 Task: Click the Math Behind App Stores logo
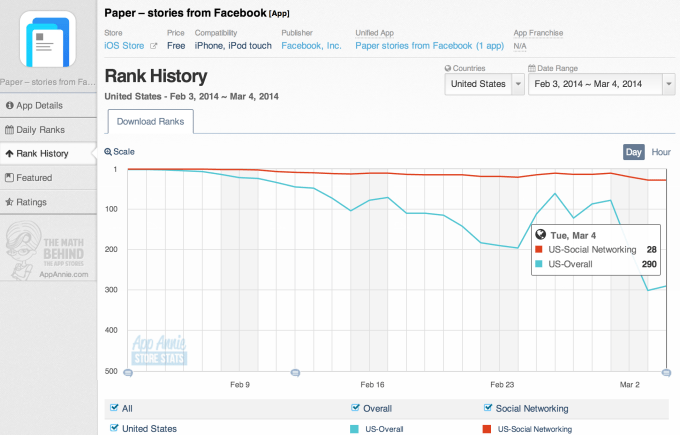click(47, 250)
